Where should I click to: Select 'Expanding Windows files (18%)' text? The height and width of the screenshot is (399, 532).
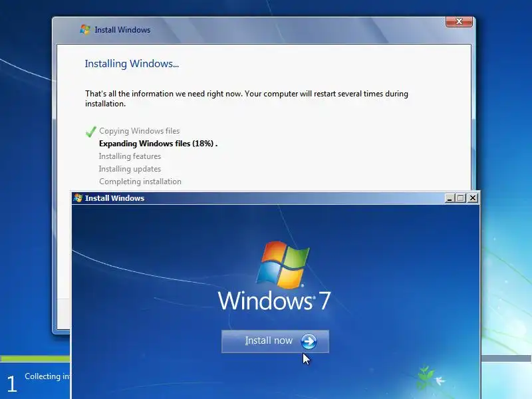[156, 144]
